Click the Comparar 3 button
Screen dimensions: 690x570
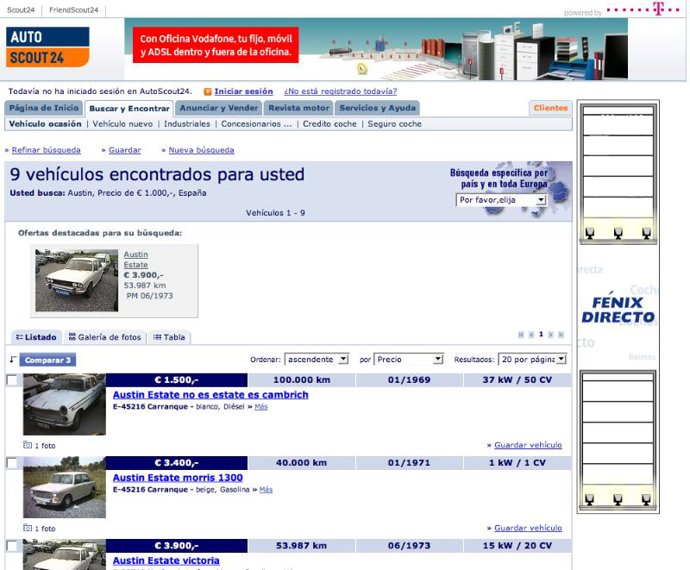click(x=48, y=360)
